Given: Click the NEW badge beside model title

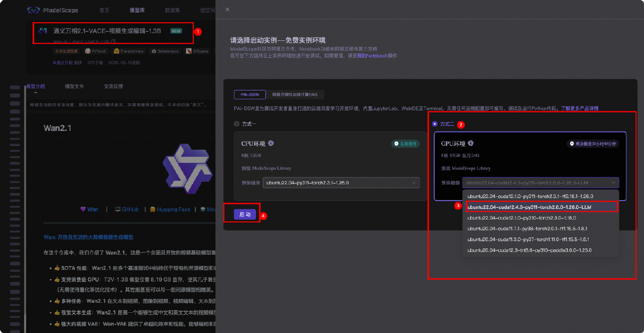Looking at the screenshot, I should [176, 31].
